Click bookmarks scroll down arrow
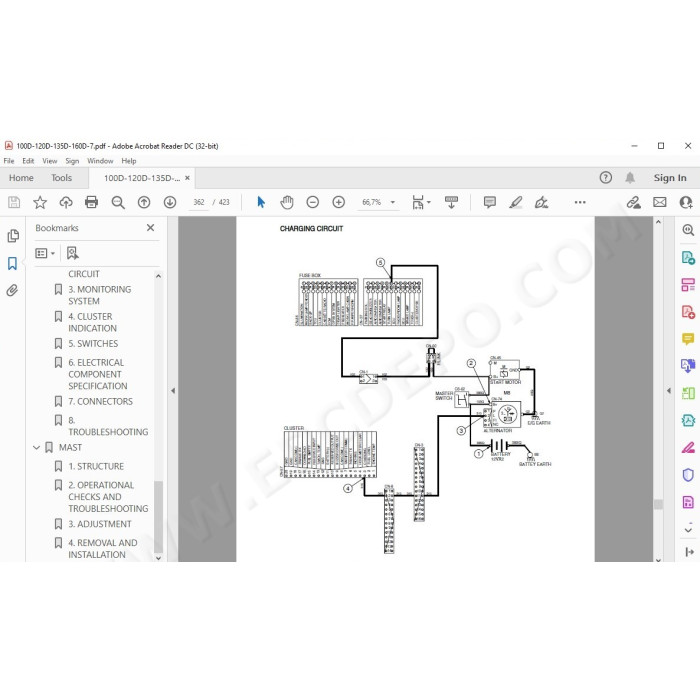Image resolution: width=700 pixels, height=700 pixels. (x=158, y=558)
